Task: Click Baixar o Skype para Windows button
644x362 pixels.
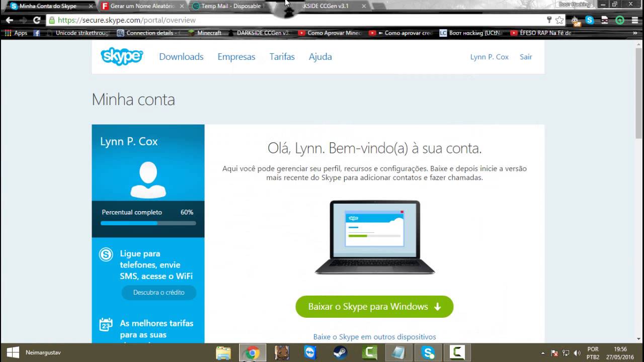Action: click(x=374, y=307)
